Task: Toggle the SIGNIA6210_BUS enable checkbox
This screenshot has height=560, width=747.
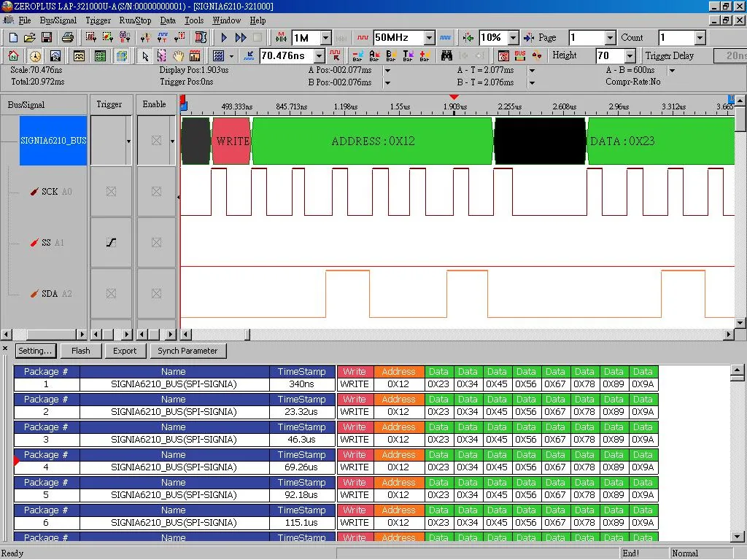Action: coord(156,141)
